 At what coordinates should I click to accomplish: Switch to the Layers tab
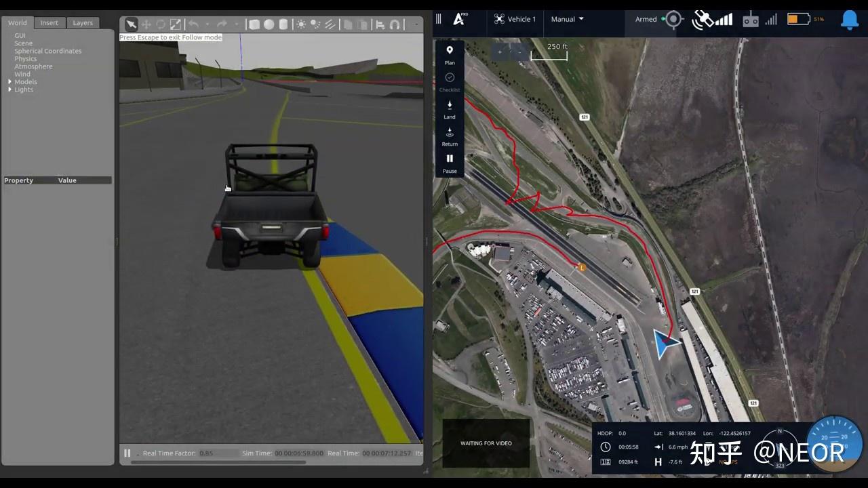(82, 22)
